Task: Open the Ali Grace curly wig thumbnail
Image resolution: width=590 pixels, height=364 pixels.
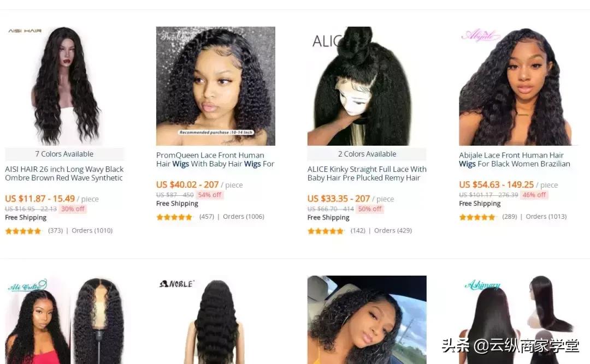Action: point(64,320)
